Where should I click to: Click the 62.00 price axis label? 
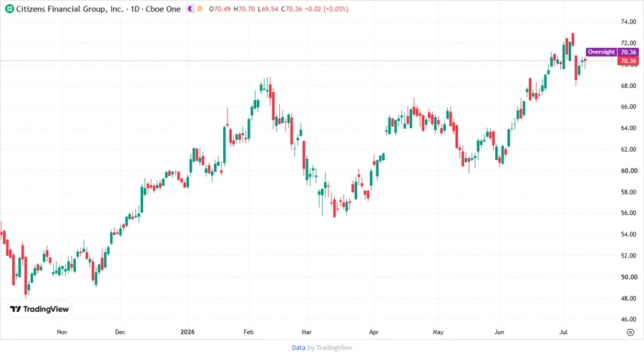tap(628, 149)
